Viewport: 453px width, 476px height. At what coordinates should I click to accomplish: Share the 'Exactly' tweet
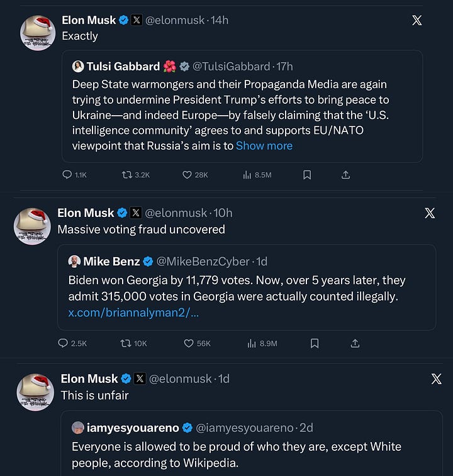click(x=345, y=175)
